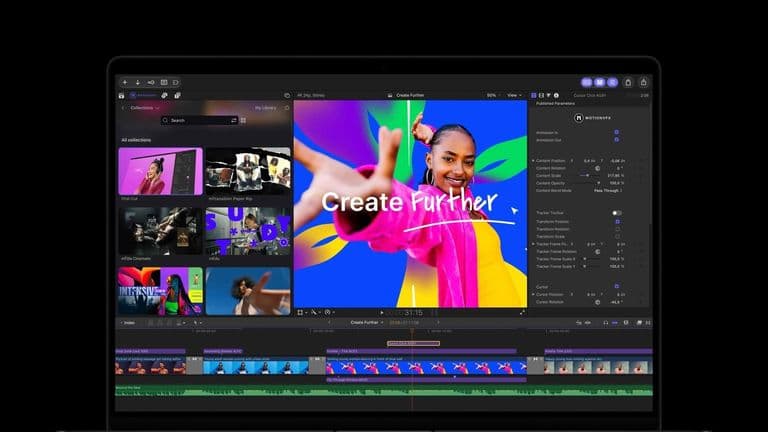
Task: Click the import media down-arrow icon
Action: [x=138, y=82]
